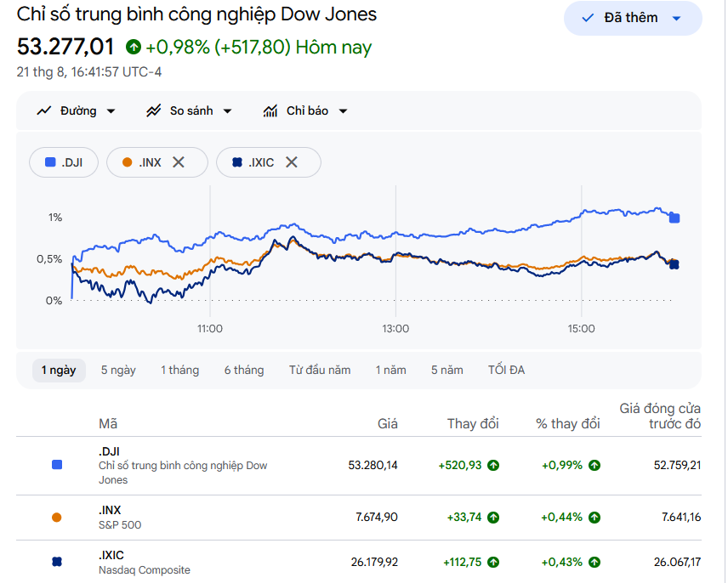Choose the TỐI ĐA time range

pyautogui.click(x=506, y=371)
